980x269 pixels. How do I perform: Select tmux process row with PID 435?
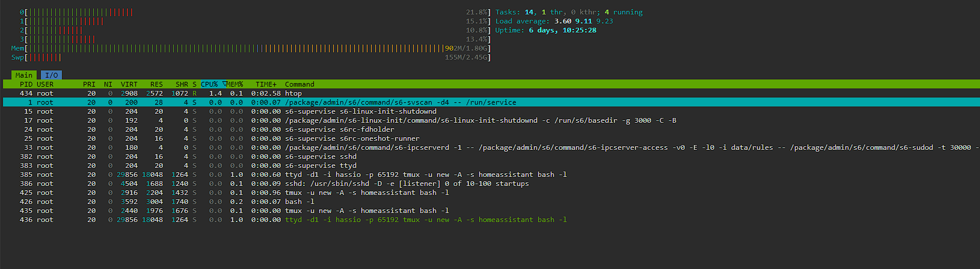(490, 211)
